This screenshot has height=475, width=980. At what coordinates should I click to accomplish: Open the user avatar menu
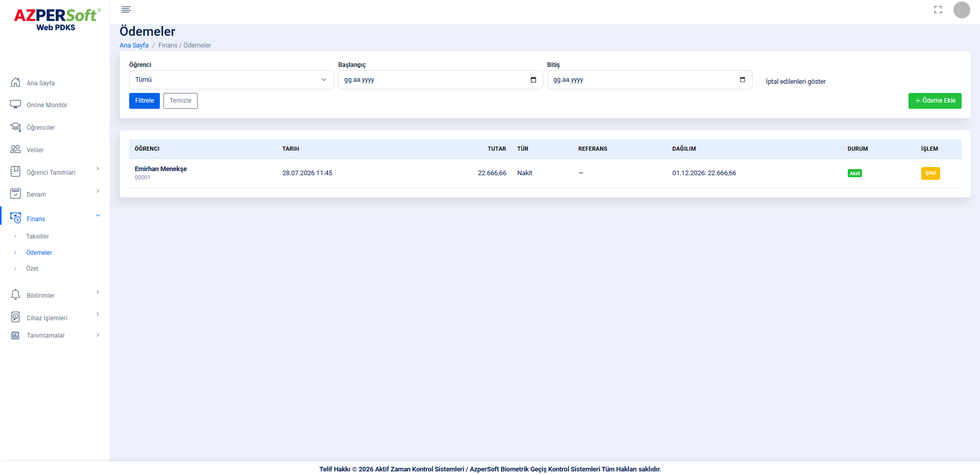pos(962,10)
